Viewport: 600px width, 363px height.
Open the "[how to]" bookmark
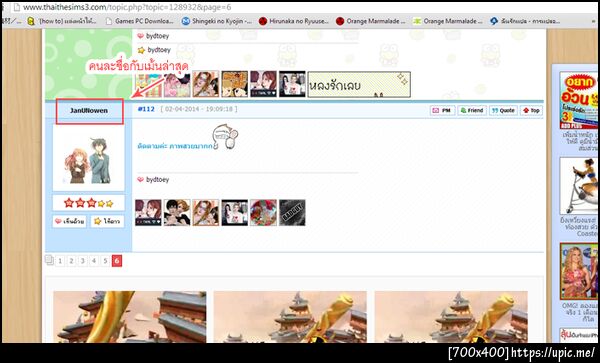[x=62, y=21]
